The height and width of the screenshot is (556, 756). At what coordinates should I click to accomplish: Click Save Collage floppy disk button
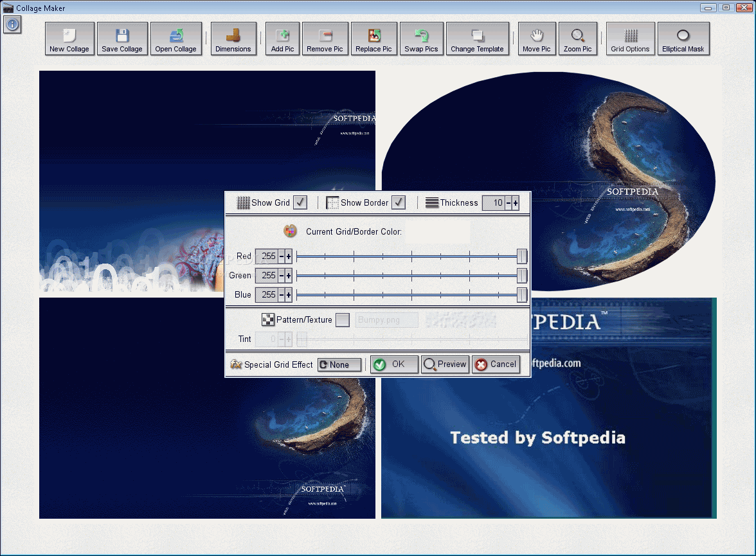coord(122,39)
